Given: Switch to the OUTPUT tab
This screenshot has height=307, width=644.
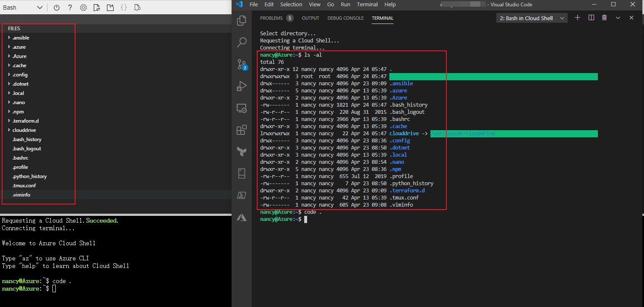Looking at the screenshot, I should [x=310, y=18].
